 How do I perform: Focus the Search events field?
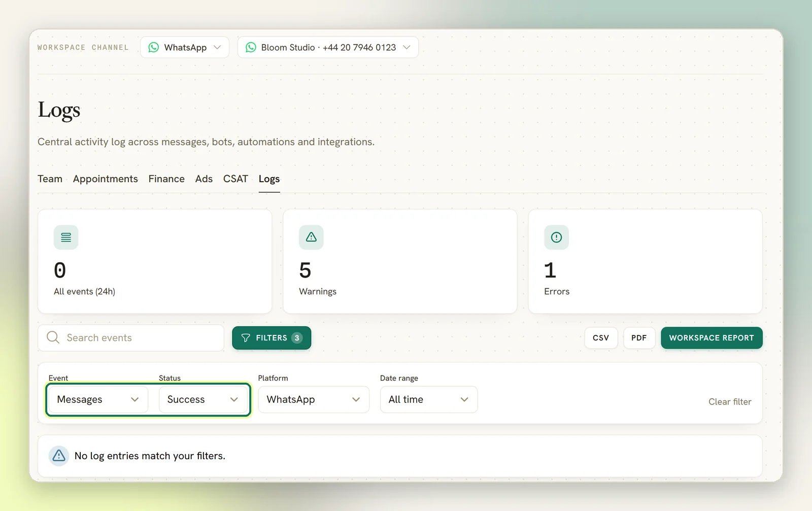pyautogui.click(x=131, y=338)
